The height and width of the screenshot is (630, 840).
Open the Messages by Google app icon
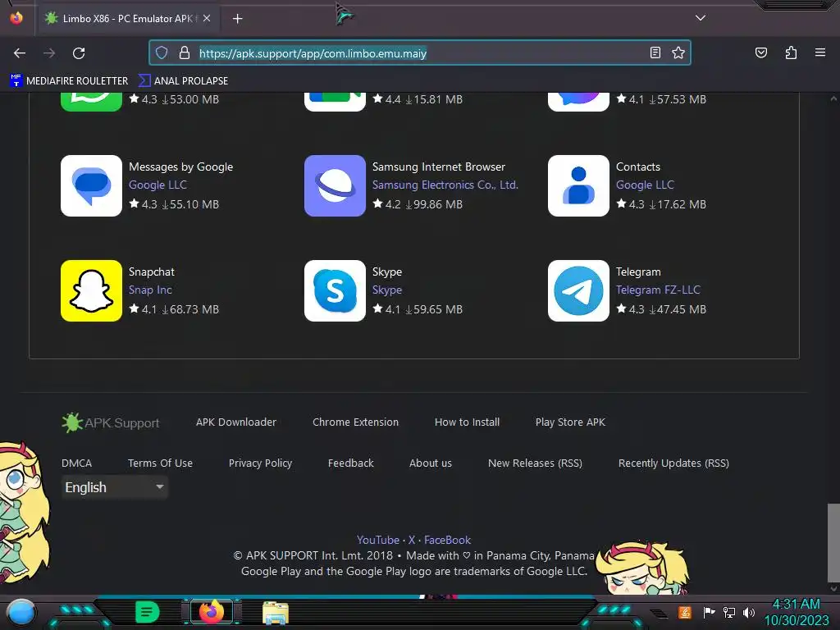pyautogui.click(x=91, y=185)
